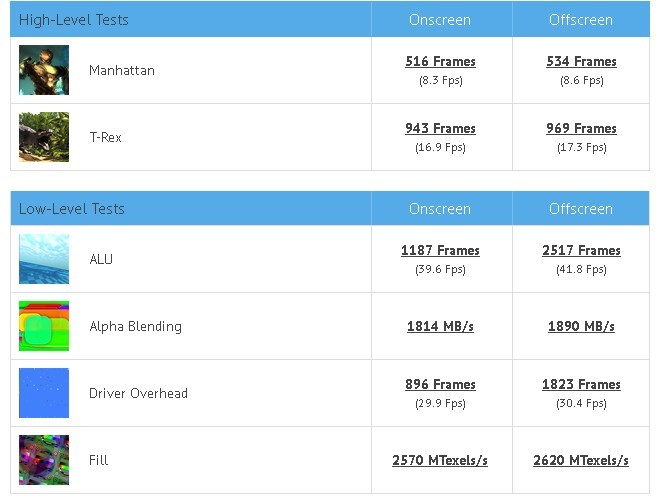The height and width of the screenshot is (499, 658).
Task: Click the High-Level Tests header
Action: (74, 20)
